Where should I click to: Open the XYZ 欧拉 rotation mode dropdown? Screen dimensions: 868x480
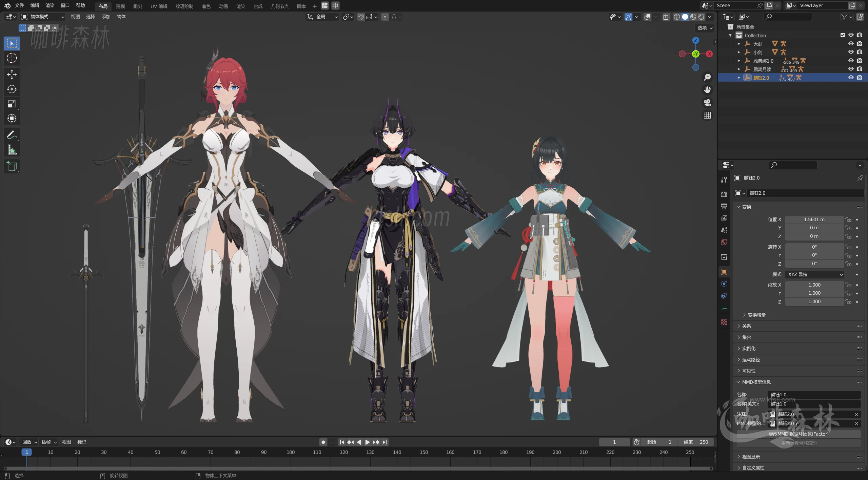(x=815, y=274)
